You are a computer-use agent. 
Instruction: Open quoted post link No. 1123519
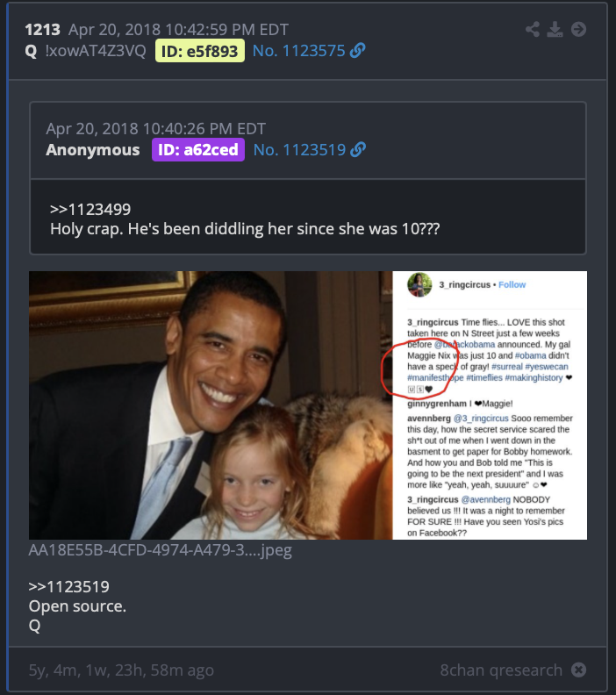299,150
